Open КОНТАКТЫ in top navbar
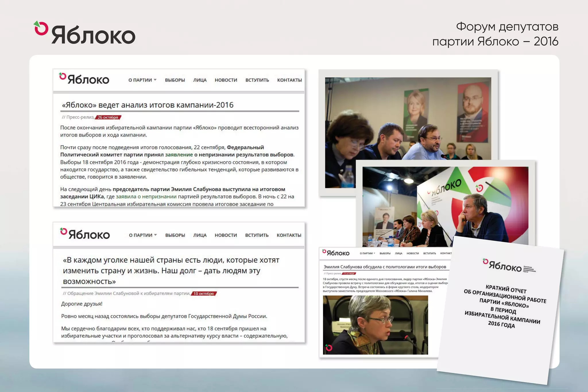This screenshot has height=392, width=588. pyautogui.click(x=289, y=80)
